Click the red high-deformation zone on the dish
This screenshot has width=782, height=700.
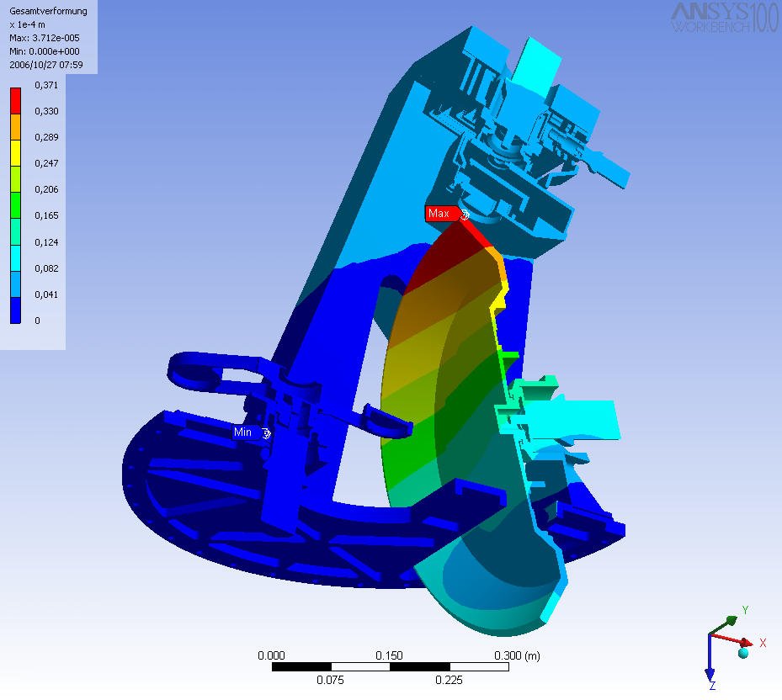pyautogui.click(x=446, y=257)
